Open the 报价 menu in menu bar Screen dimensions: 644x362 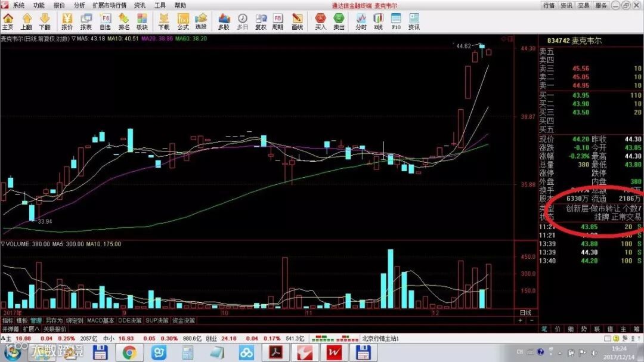(59, 5)
